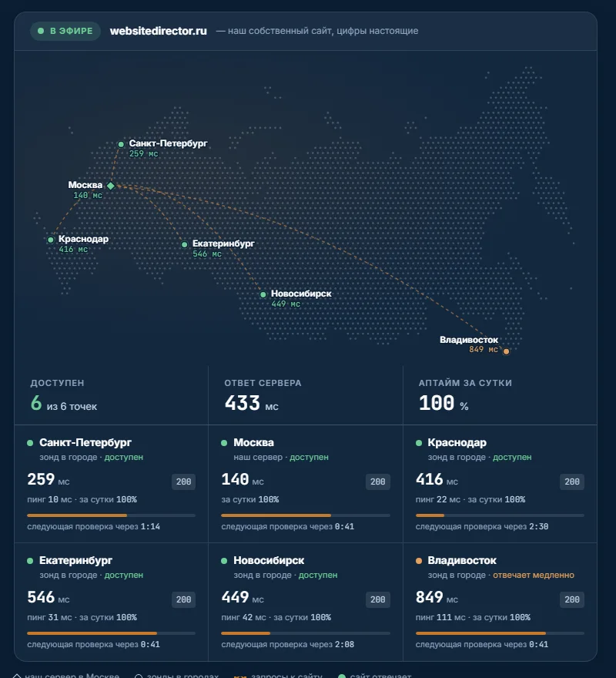Click the 200 status code badge for Краснодар

pyautogui.click(x=572, y=482)
